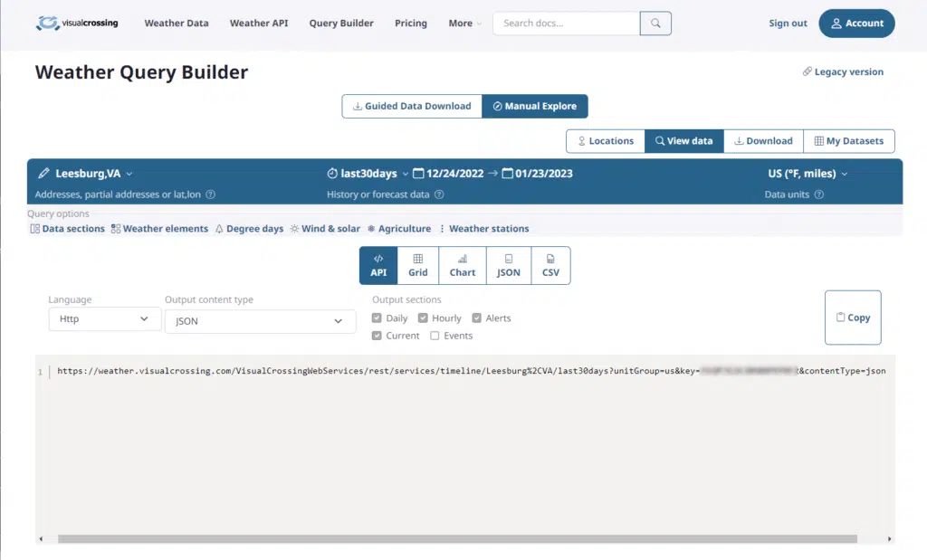
Task: Switch to Guided Data Download tab
Action: tap(412, 106)
